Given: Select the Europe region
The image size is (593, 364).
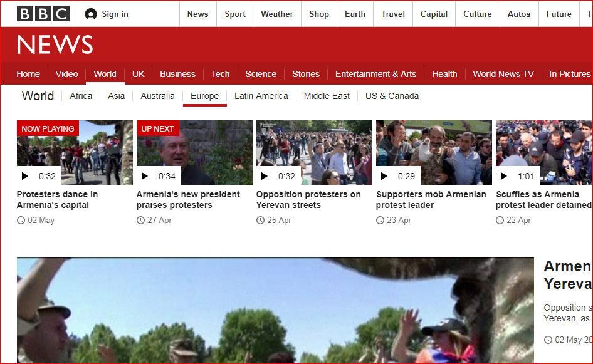Looking at the screenshot, I should point(204,96).
